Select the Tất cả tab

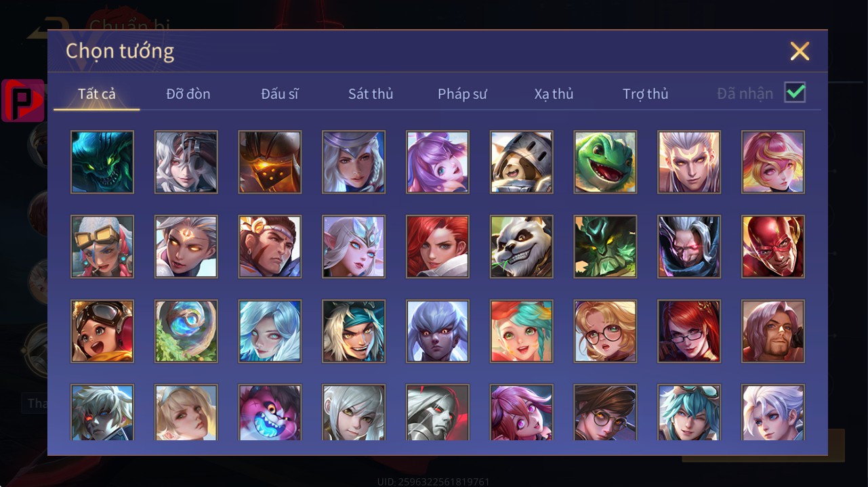point(97,93)
